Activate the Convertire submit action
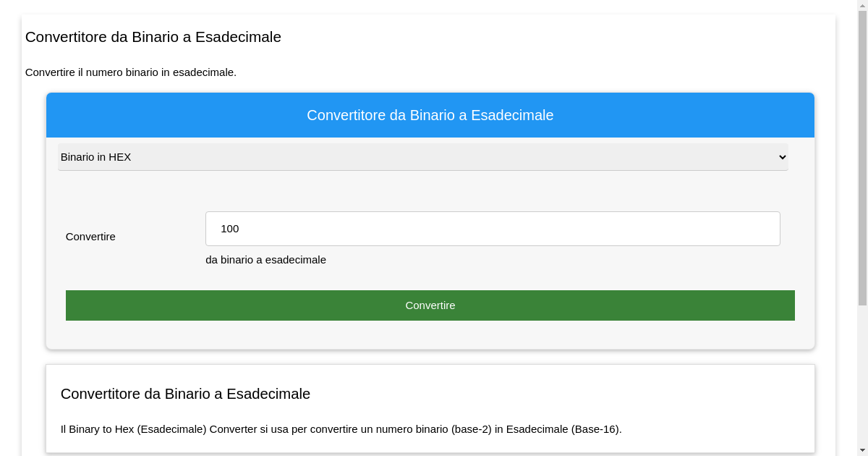The height and width of the screenshot is (456, 868). point(430,305)
